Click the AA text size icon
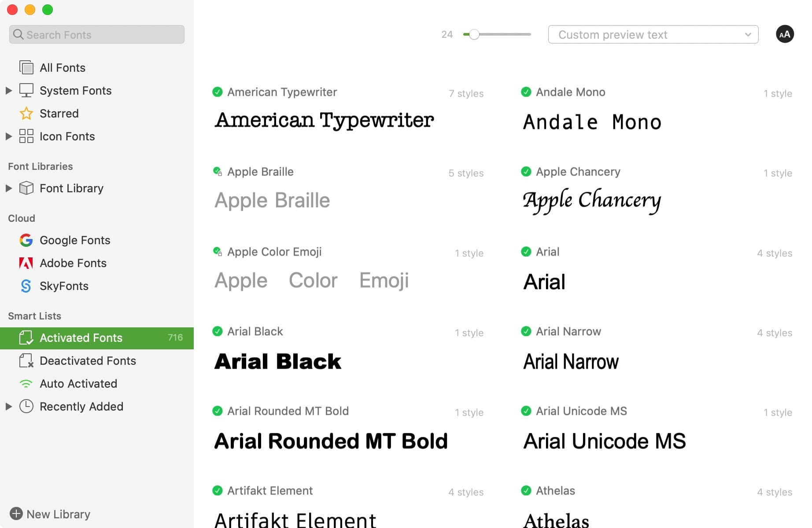Image resolution: width=812 pixels, height=528 pixels. (x=784, y=34)
